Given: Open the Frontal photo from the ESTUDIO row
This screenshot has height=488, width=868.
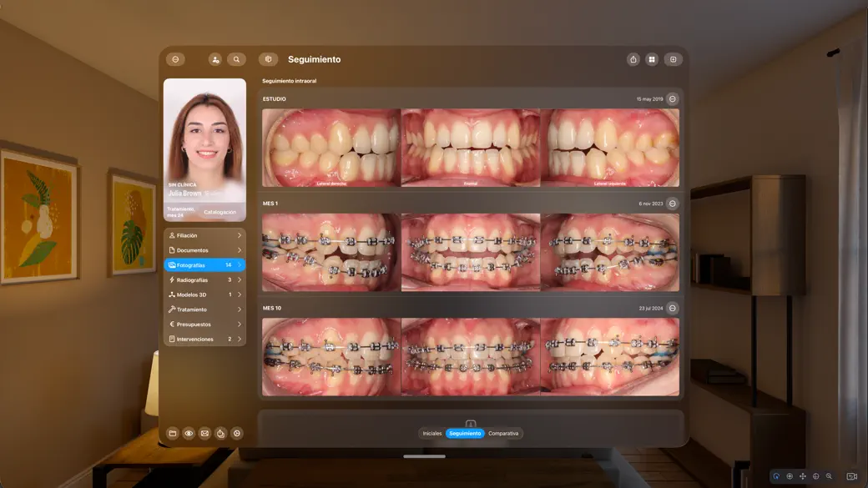Looking at the screenshot, I should pyautogui.click(x=470, y=147).
